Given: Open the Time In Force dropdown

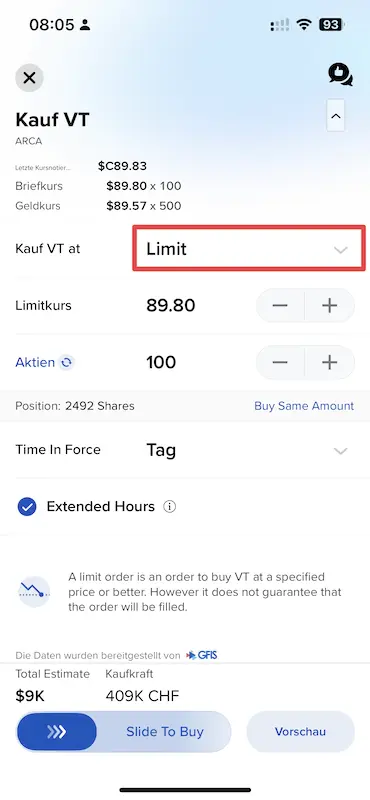Looking at the screenshot, I should (x=185, y=451).
